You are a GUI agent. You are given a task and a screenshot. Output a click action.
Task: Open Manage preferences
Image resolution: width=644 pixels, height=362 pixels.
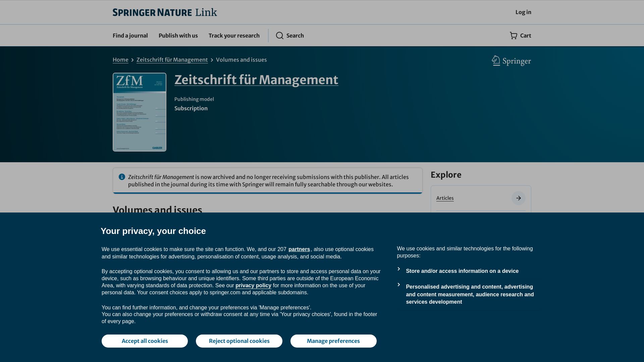tap(333, 341)
